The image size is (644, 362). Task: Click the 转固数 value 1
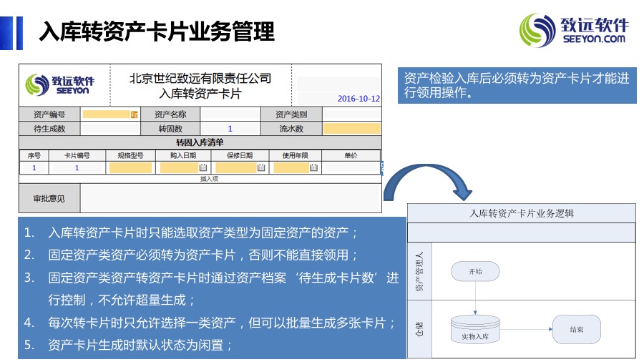(230, 129)
